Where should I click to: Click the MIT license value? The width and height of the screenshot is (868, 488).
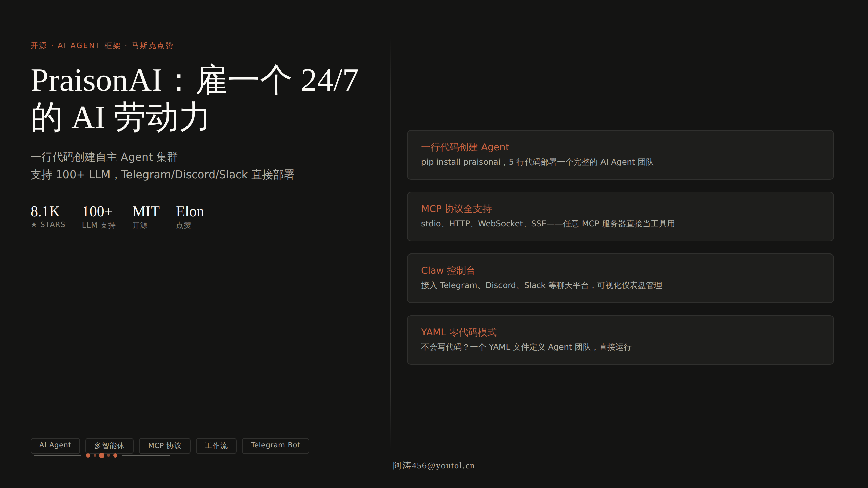tap(146, 211)
